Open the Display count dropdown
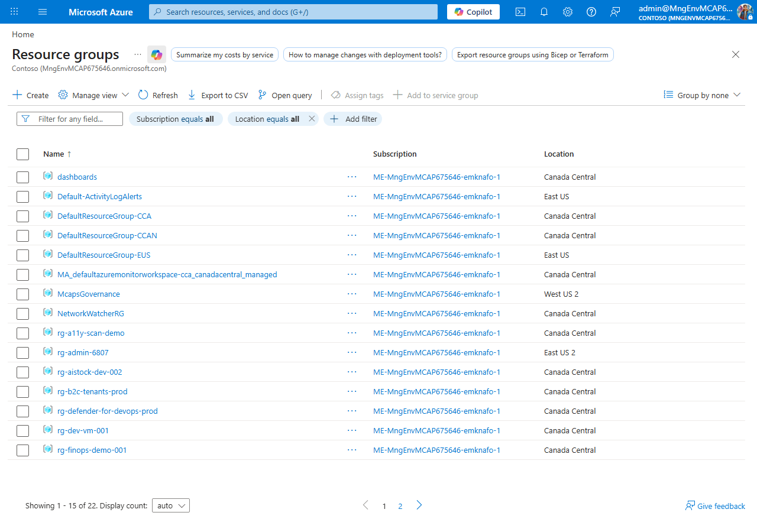757x532 pixels. click(x=170, y=505)
